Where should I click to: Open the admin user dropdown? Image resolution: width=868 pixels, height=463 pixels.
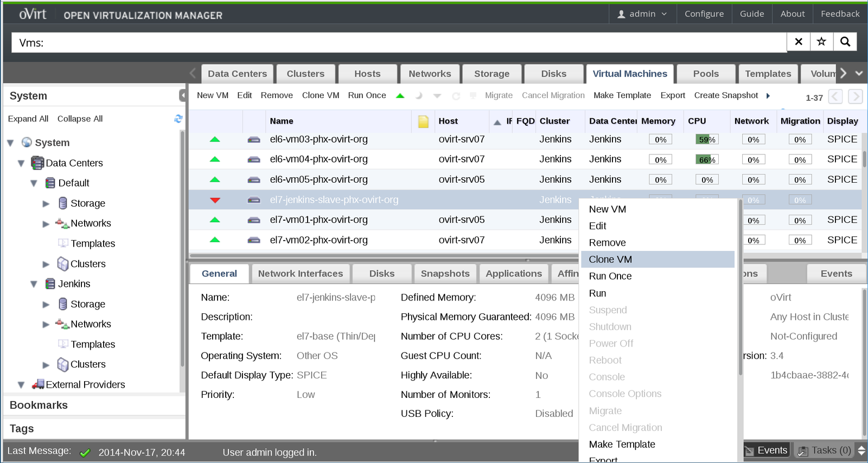click(x=642, y=14)
